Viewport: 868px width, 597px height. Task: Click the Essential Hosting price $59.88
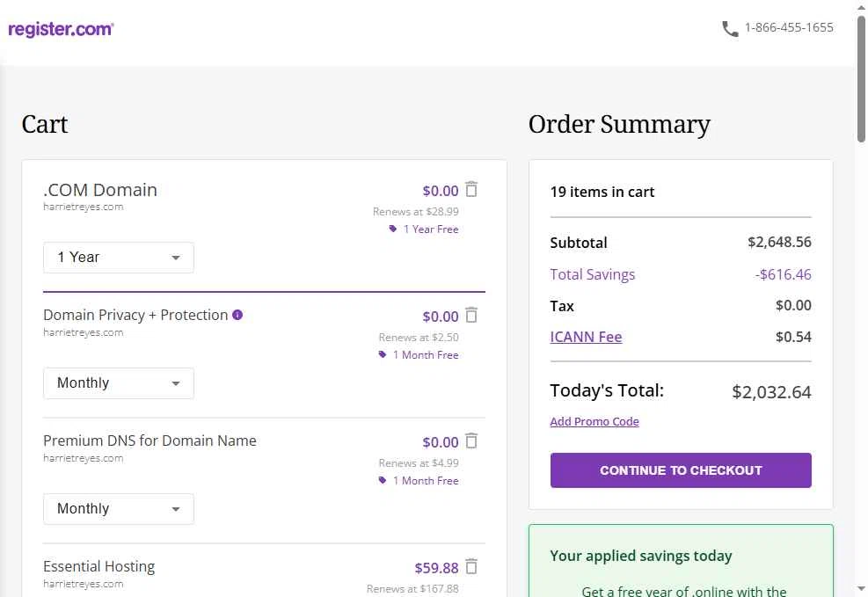point(436,568)
